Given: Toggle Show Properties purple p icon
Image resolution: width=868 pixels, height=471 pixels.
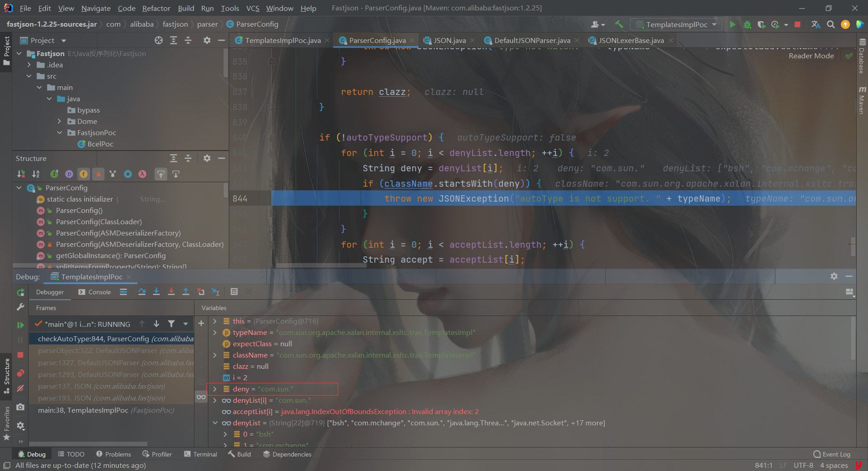Looking at the screenshot, I should click(x=69, y=174).
